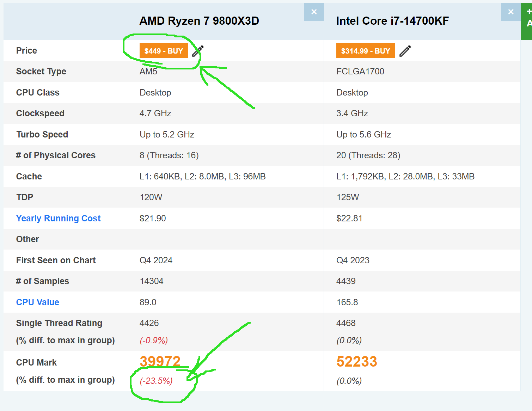Buy the Core i7-14700KF for $314.99
The height and width of the screenshot is (411, 532).
pos(366,51)
